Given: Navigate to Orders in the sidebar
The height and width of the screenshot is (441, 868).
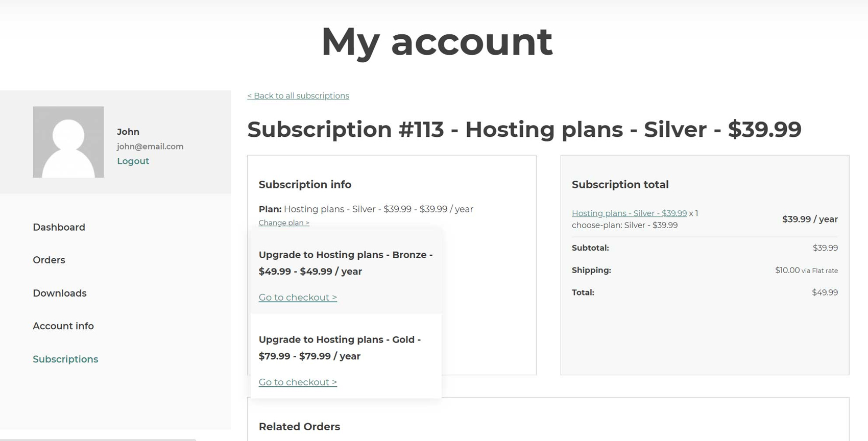Looking at the screenshot, I should pos(49,260).
